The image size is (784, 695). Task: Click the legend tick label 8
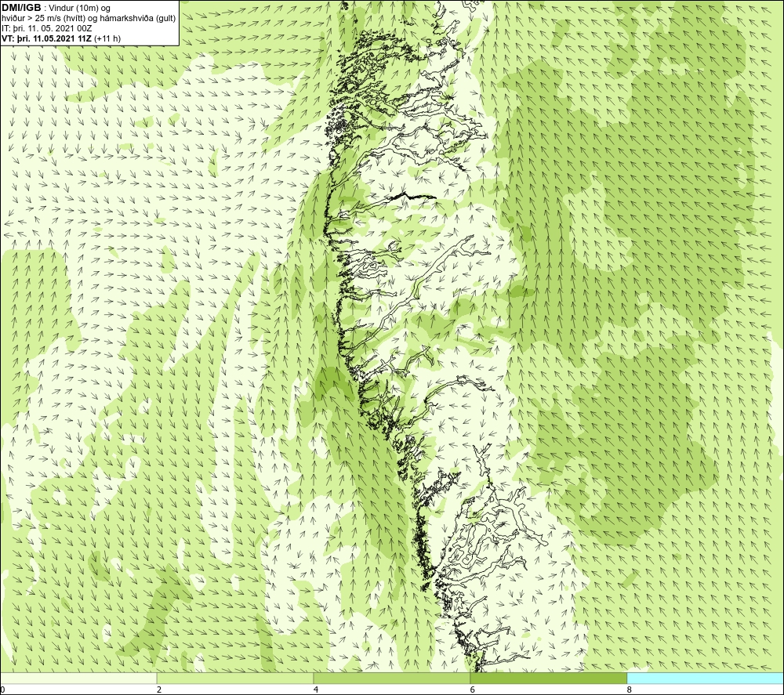(x=629, y=690)
